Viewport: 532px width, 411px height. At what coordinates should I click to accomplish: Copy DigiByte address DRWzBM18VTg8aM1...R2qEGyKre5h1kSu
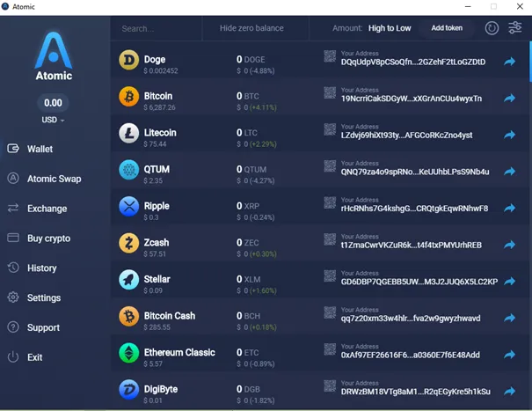coord(416,392)
